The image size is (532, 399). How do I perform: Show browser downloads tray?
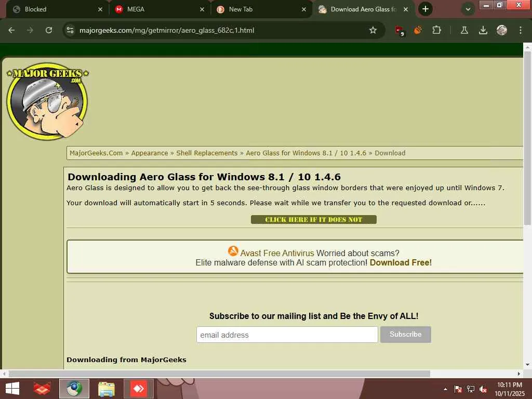[483, 30]
